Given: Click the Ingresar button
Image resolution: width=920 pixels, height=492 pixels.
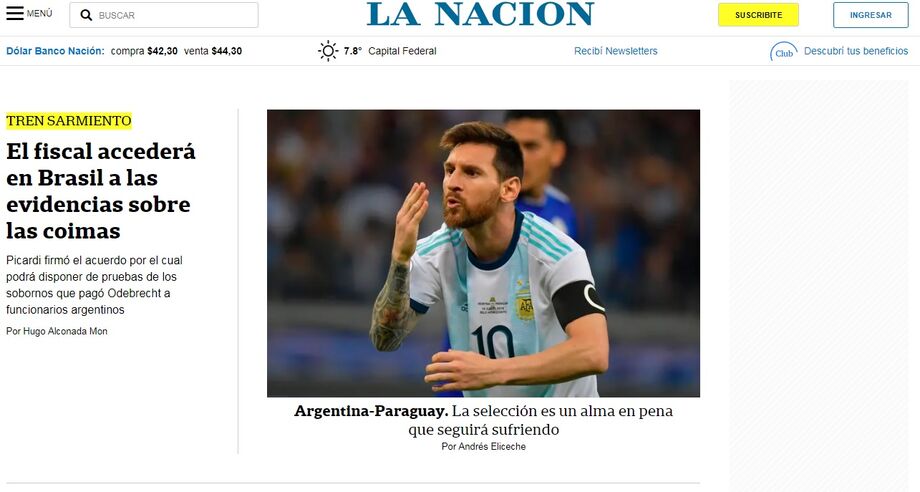Looking at the screenshot, I should pyautogui.click(x=871, y=15).
